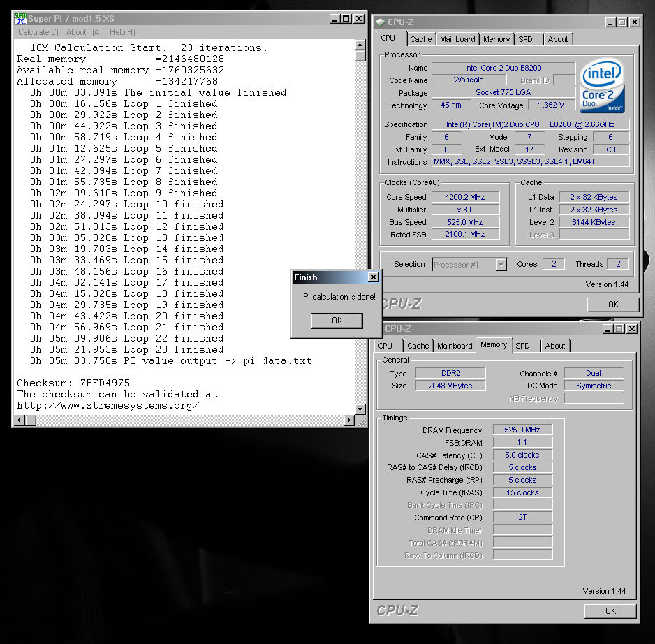The width and height of the screenshot is (655, 644).
Task: Close the top CPU-Z window
Action: coord(635,22)
